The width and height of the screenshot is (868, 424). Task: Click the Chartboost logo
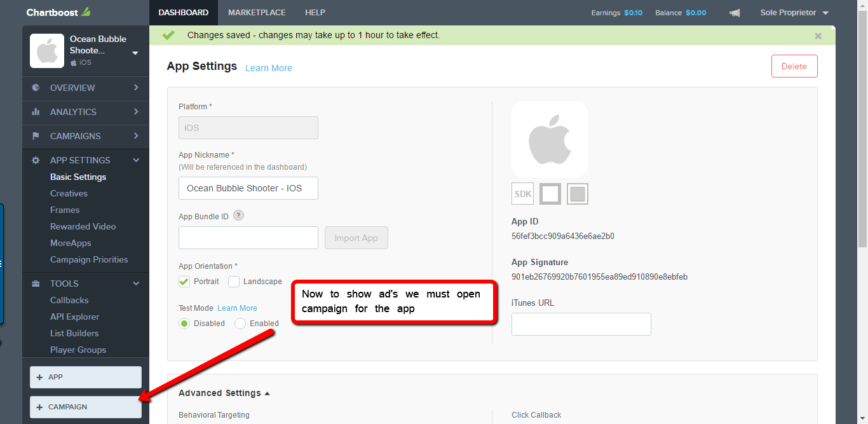[58, 12]
